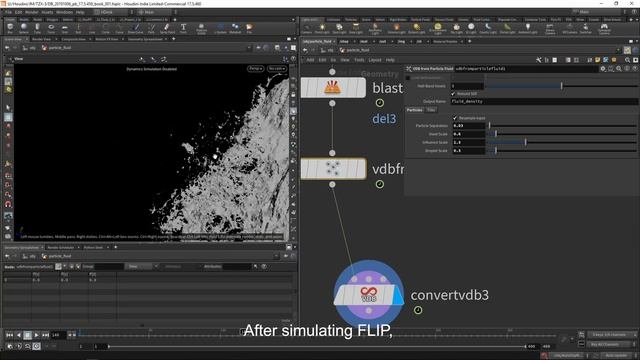Switch to the Render View tab
Image resolution: width=640 pixels, height=360 pixels.
pos(41,39)
